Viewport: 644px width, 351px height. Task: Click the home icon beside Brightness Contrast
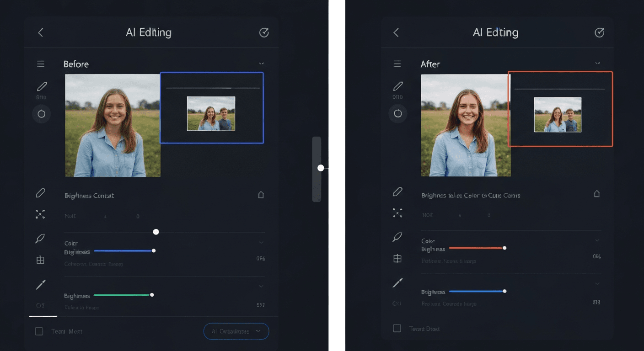pyautogui.click(x=261, y=194)
